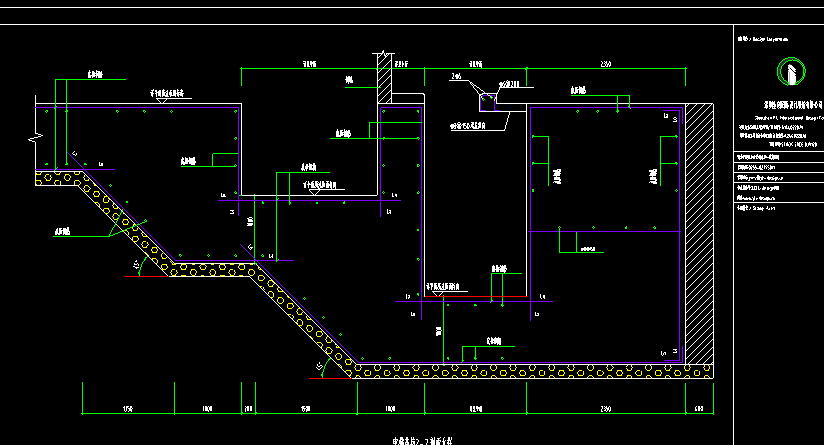Pick the hatched wall column at the top center
Image resolution: width=824 pixels, height=445 pixels.
pyautogui.click(x=385, y=78)
